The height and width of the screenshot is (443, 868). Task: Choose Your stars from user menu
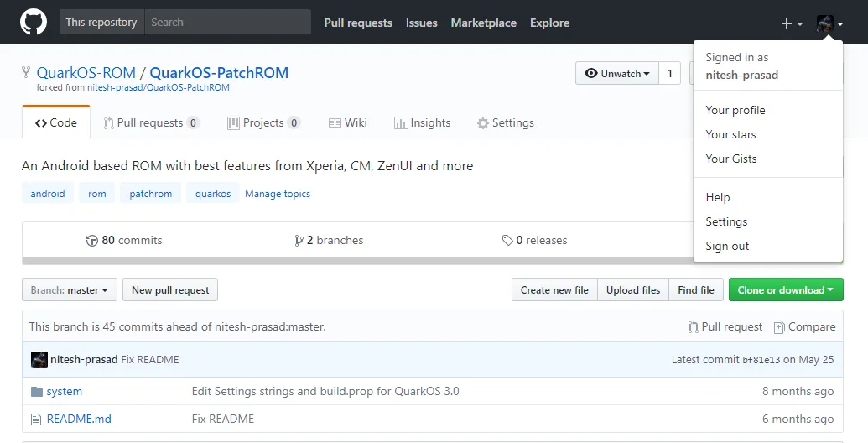[768, 134]
